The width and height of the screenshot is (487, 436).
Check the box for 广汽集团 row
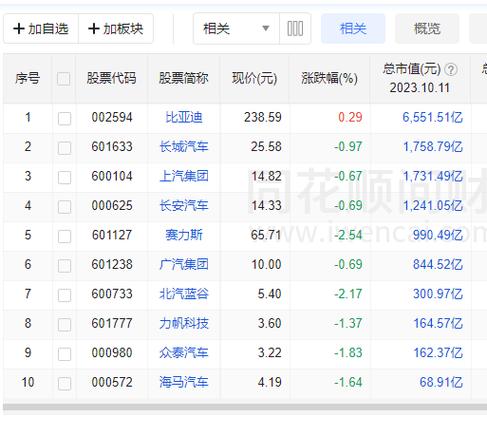click(64, 266)
